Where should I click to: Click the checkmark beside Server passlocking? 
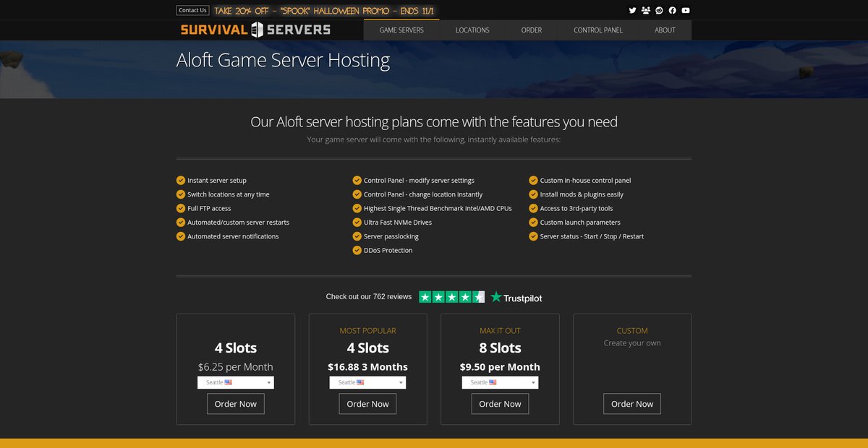pos(357,236)
